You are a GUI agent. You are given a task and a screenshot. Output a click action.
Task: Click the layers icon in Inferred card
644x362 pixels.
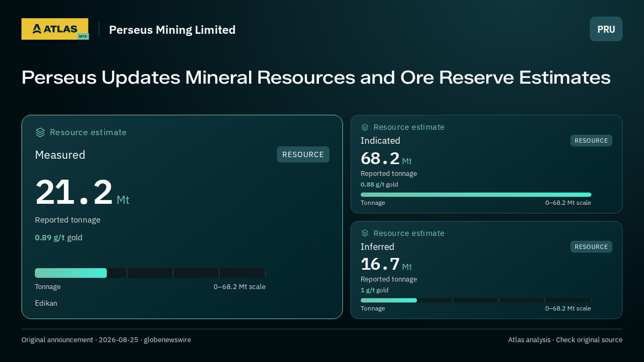pos(365,233)
